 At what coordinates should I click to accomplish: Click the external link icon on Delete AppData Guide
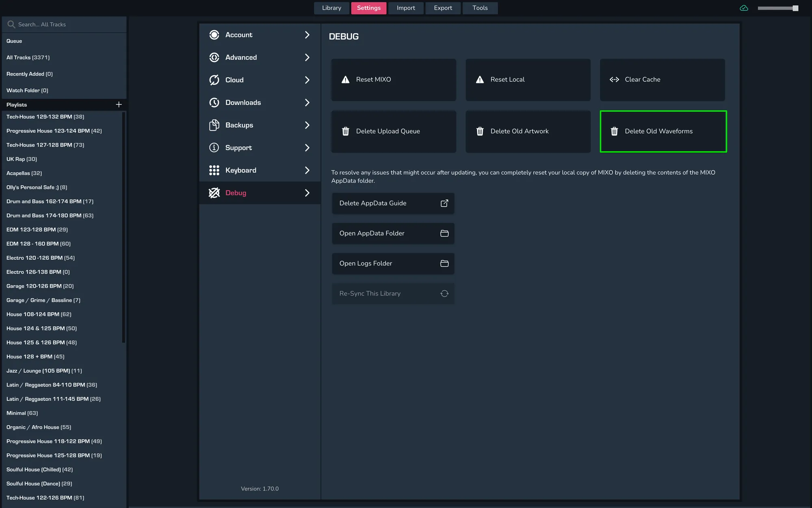(x=445, y=203)
